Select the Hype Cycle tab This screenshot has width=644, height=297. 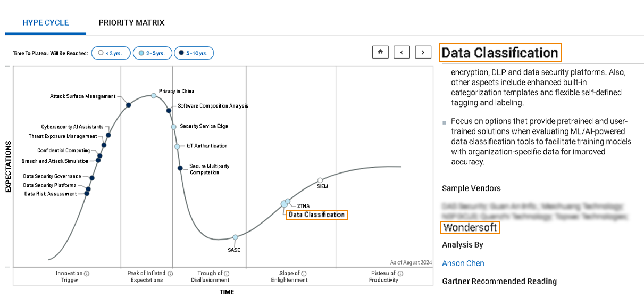(46, 23)
